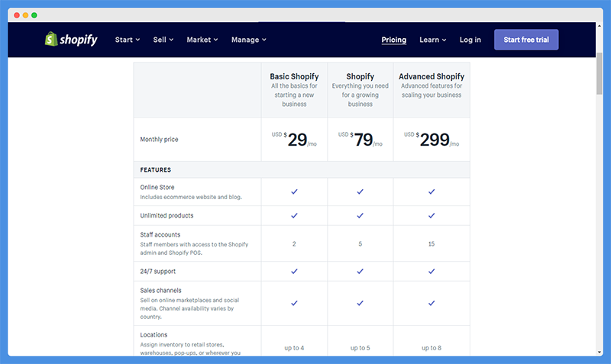Click the Unlimited products feature label
Viewport: 611px width, 364px height.
(x=166, y=216)
